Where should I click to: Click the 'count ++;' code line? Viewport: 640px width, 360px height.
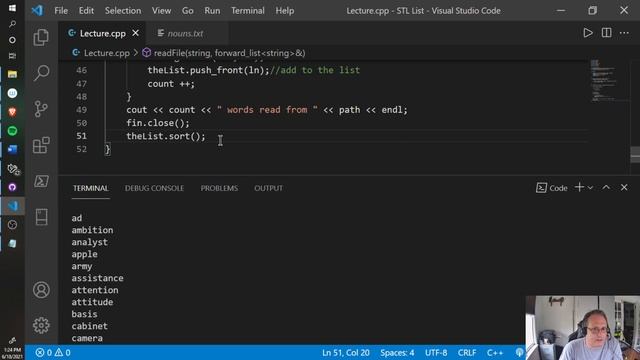[171, 84]
